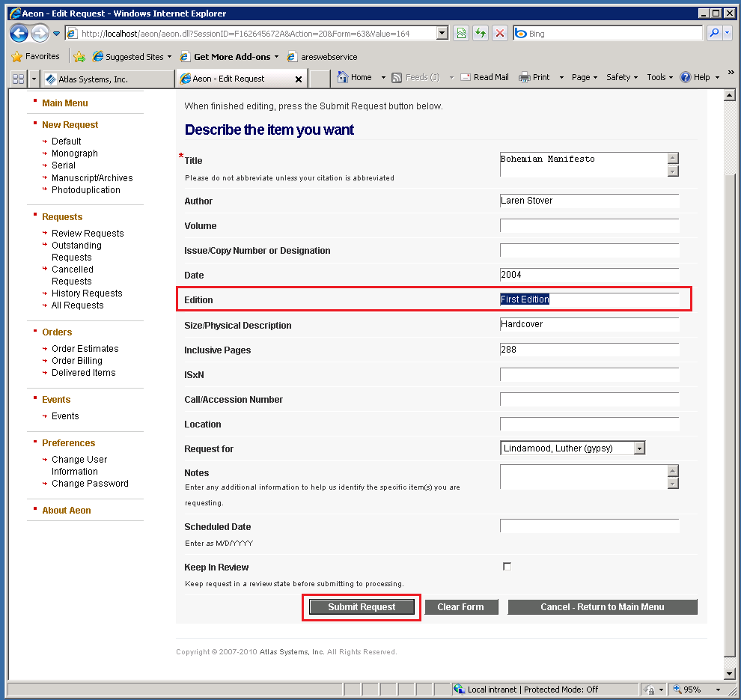Click into the Call/Accession Number field
The height and width of the screenshot is (700, 741).
pyautogui.click(x=589, y=399)
